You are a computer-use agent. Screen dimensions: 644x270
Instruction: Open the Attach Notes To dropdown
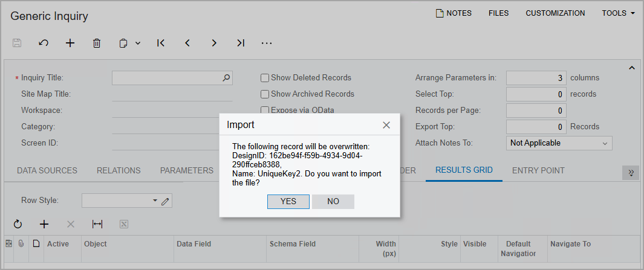[x=559, y=143]
